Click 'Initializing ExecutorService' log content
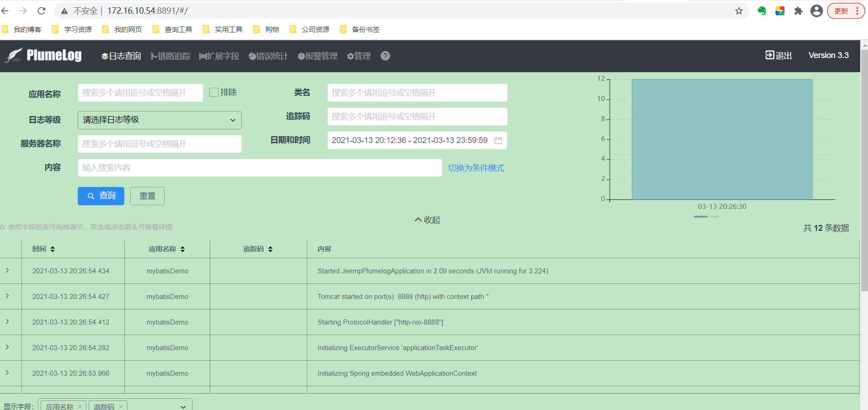 pos(398,348)
